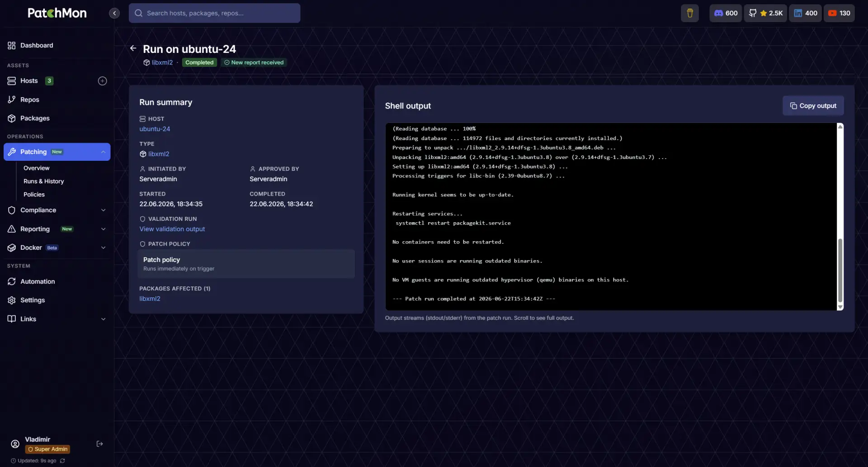Open the Discord 600 members badge
This screenshot has height=467, width=868.
[726, 13]
